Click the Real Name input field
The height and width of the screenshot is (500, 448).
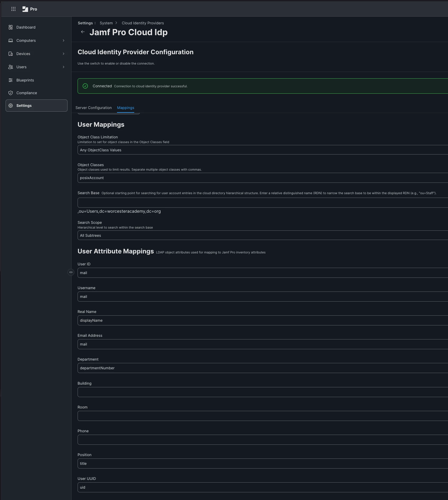(263, 320)
